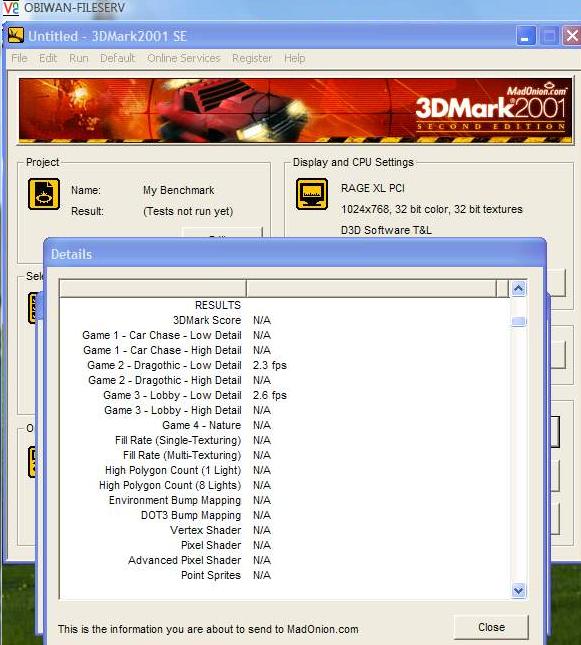Click the 3DMark2001 SE title bar app icon
The width and height of the screenshot is (581, 645).
point(16,35)
